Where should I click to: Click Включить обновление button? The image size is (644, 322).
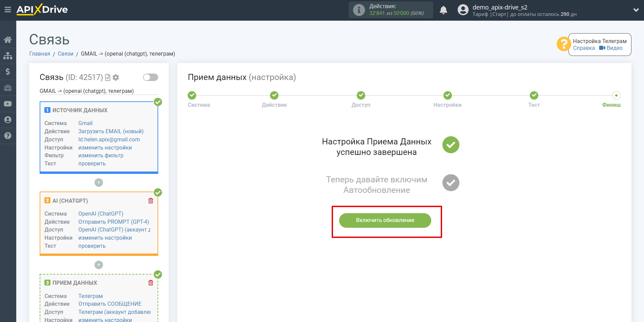pyautogui.click(x=385, y=220)
